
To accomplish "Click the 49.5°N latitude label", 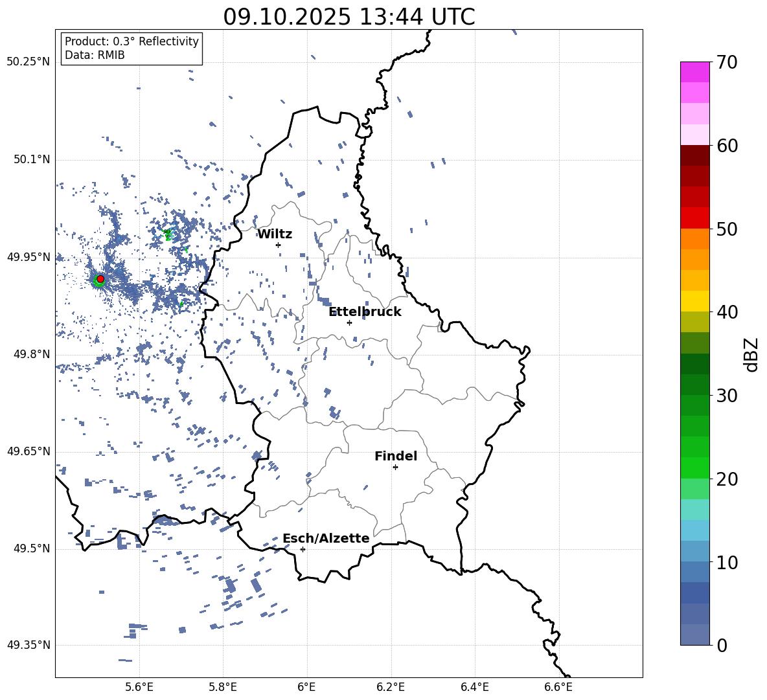I will point(32,548).
